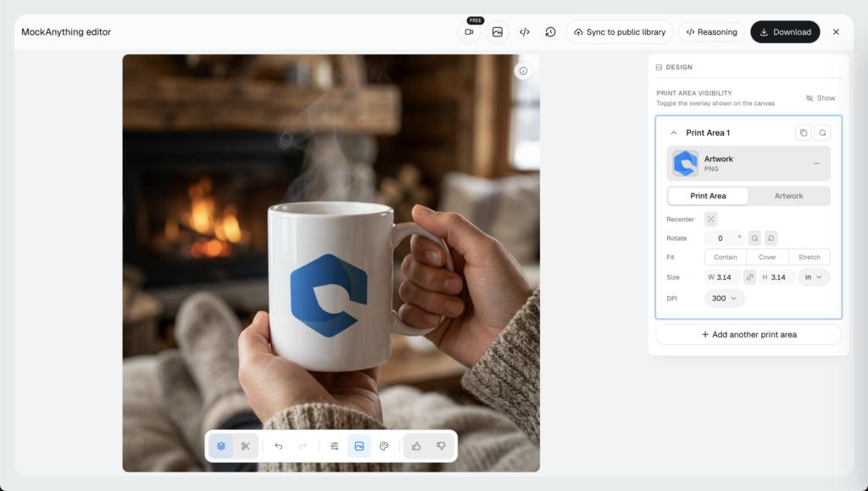Open the adjustments sliders tool
The width and height of the screenshot is (868, 491).
[334, 446]
